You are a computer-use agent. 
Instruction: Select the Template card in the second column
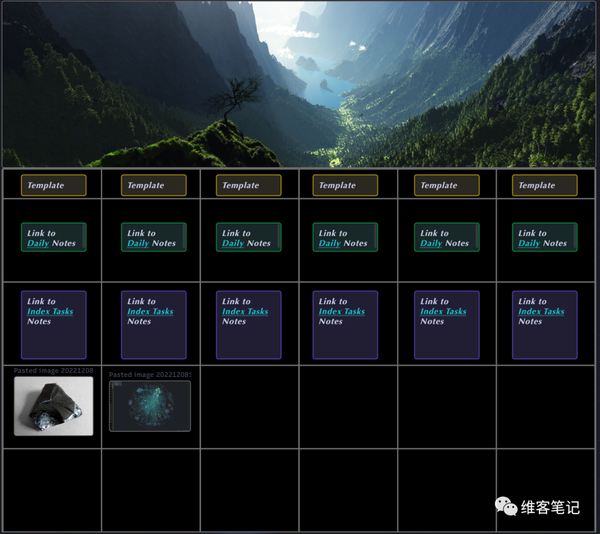tap(154, 185)
